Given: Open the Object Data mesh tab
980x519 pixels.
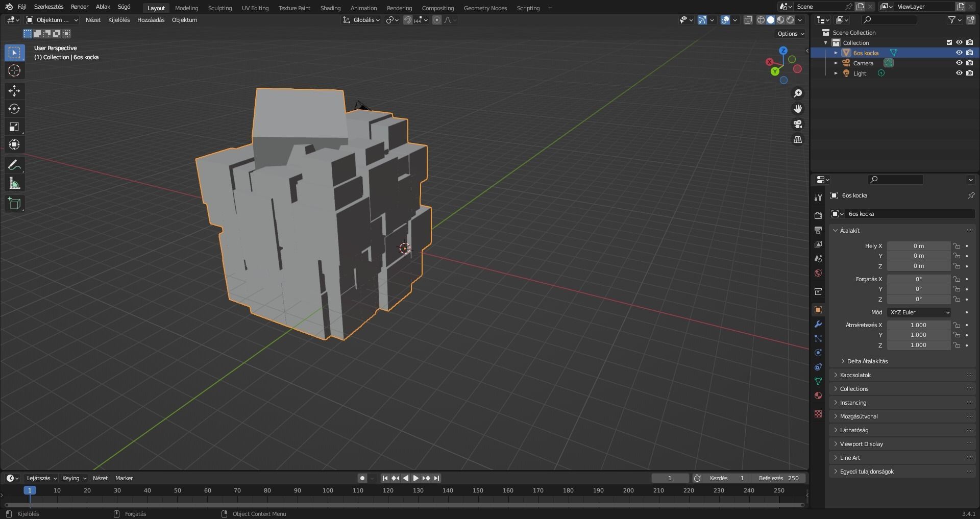Looking at the screenshot, I should coord(818,381).
